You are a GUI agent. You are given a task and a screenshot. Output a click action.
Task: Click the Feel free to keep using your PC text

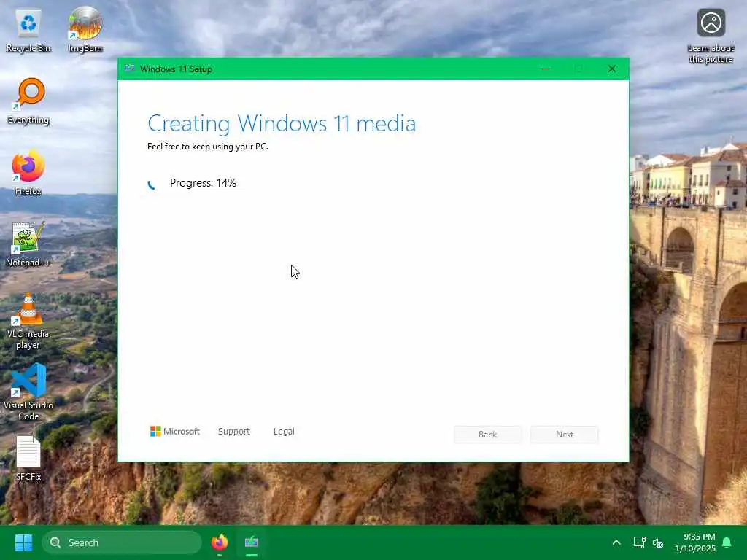point(208,147)
